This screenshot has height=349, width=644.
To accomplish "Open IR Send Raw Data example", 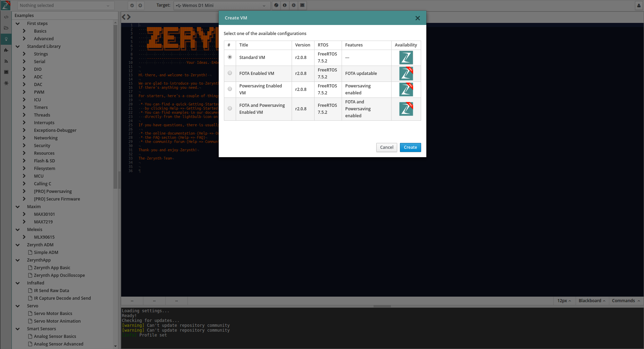I will click(51, 290).
